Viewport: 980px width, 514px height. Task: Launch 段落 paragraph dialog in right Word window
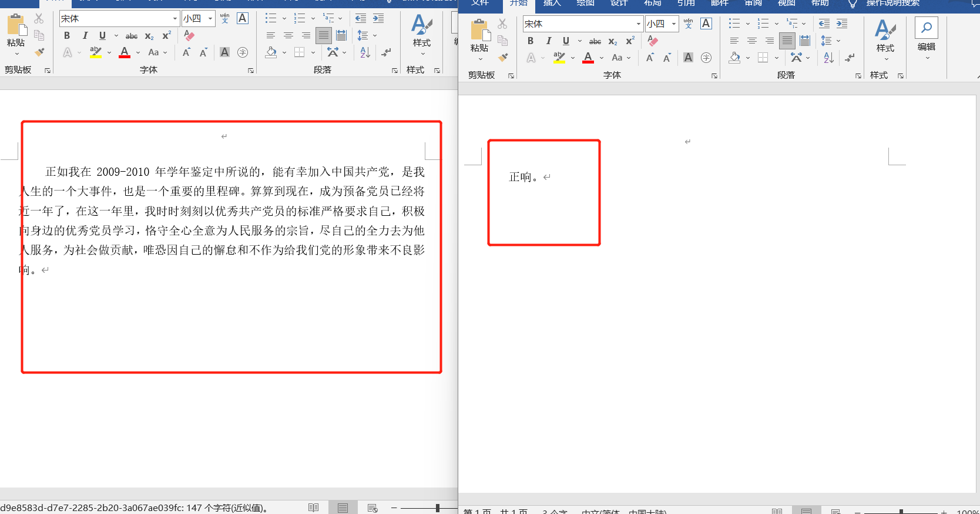coord(858,76)
